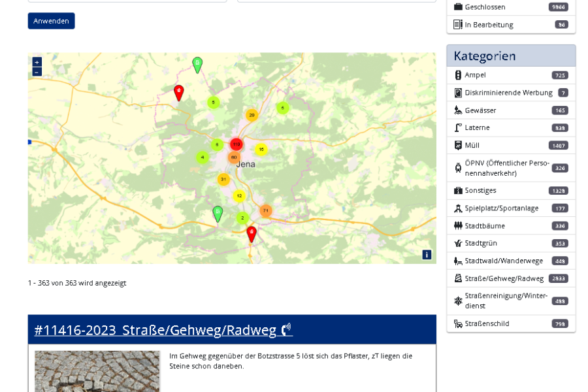Select Stadtwald/Wanderwege category entry

[511, 261]
